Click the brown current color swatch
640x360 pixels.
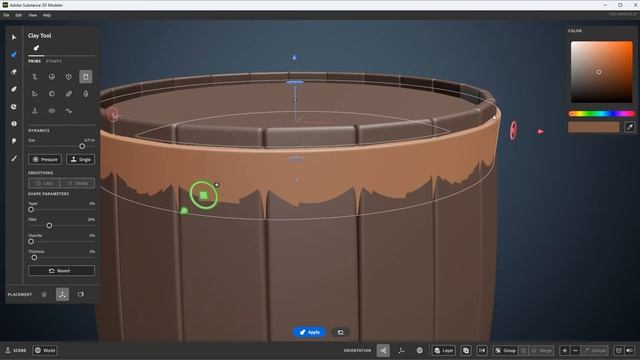tap(593, 127)
